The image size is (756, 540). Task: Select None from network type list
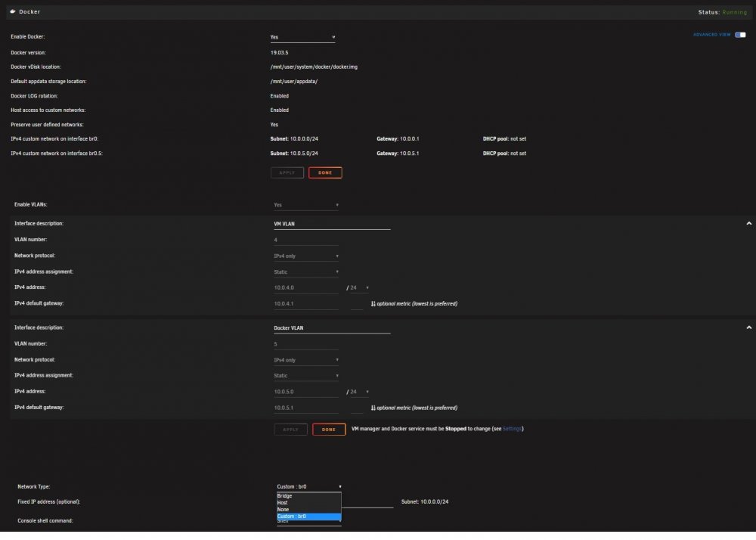point(309,509)
